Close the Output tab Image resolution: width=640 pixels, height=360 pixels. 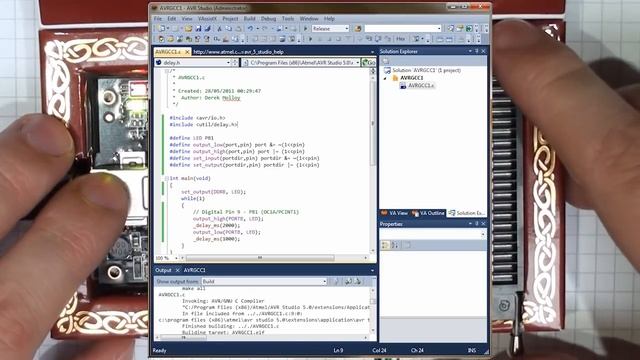(178, 270)
